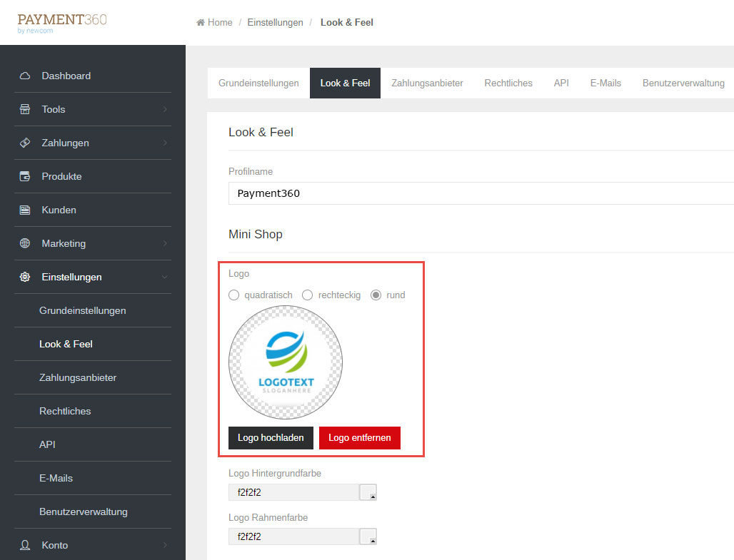
Task: Open the Grundeinstellungen tab
Action: 258,83
